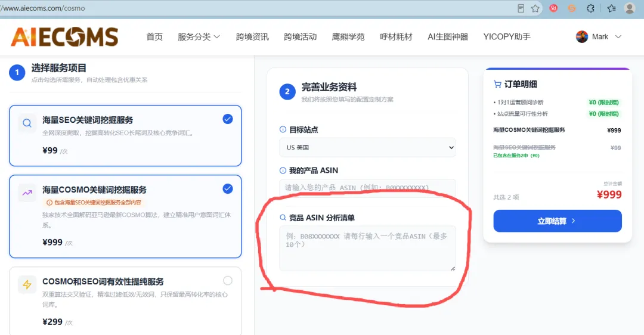
Task: Open 跨境资讯 navigation item
Action: click(252, 36)
